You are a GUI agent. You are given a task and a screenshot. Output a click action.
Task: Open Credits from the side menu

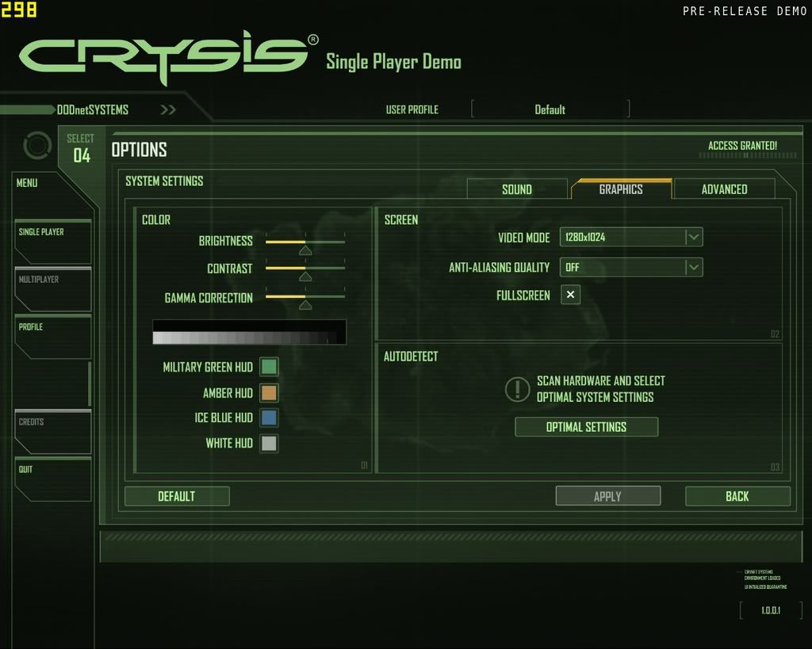53,432
